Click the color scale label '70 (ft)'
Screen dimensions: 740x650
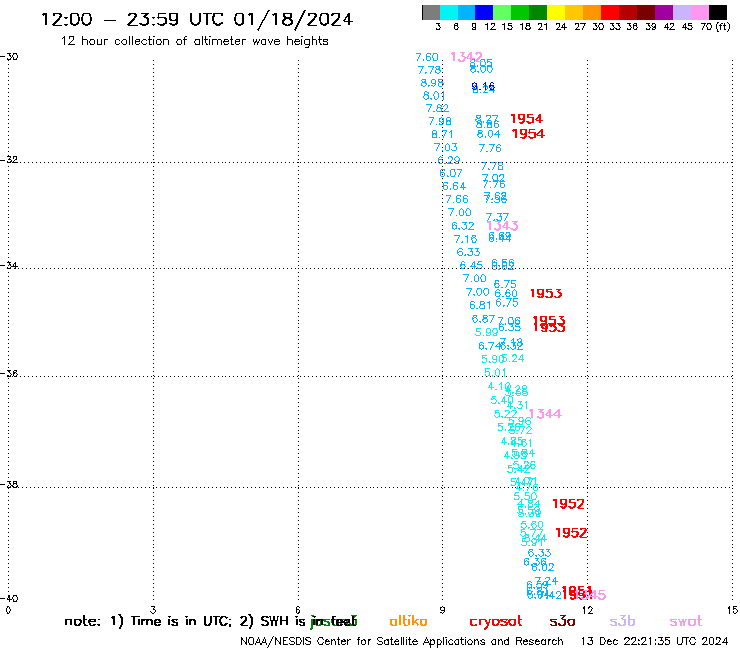pos(715,27)
